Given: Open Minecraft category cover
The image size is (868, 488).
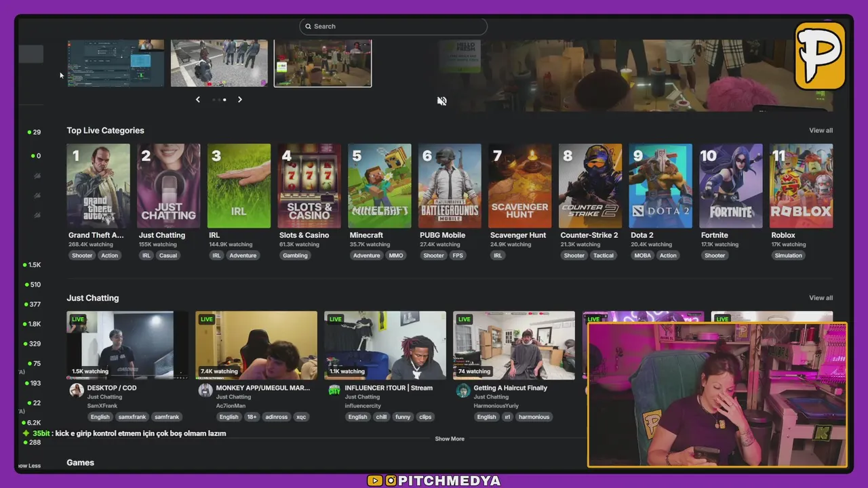Looking at the screenshot, I should click(380, 186).
